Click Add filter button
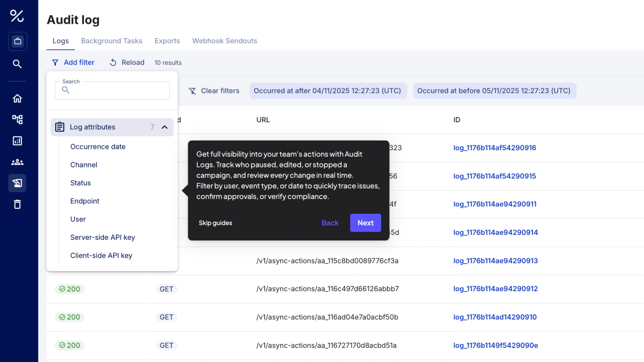Viewport: 644px width, 362px height. (73, 63)
